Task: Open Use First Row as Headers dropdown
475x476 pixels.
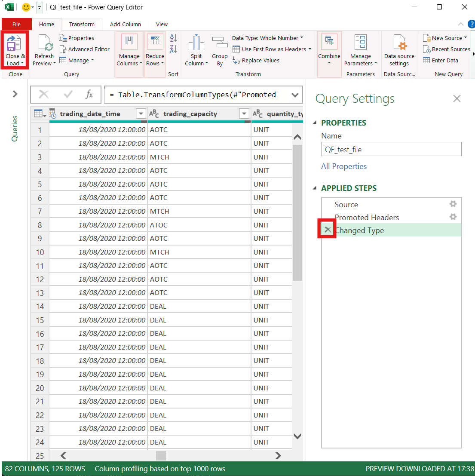Action: 272,49
